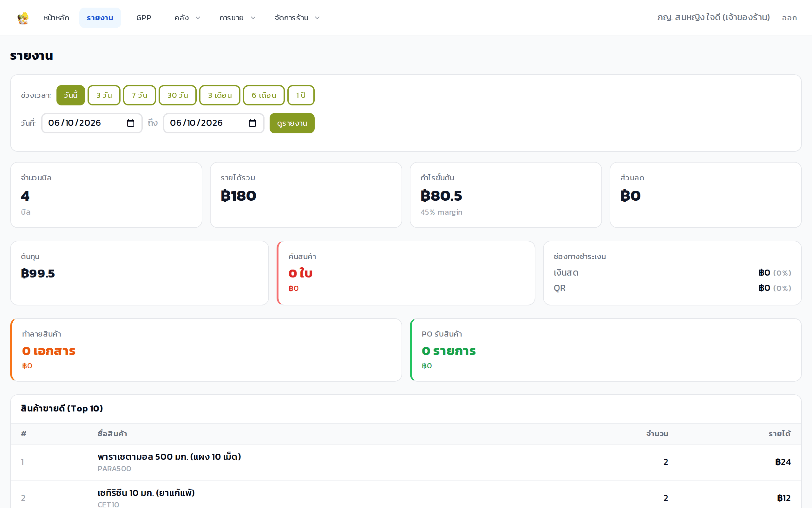The height and width of the screenshot is (508, 812).
Task: Go to หน้าหลัก page
Action: click(x=56, y=18)
